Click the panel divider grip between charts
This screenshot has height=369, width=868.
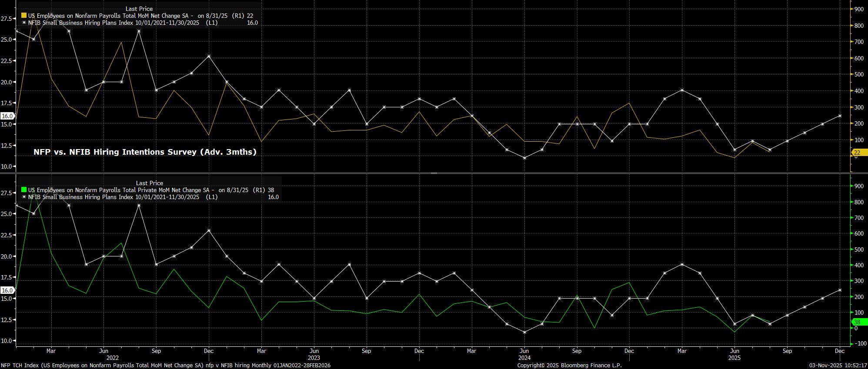coord(434,173)
